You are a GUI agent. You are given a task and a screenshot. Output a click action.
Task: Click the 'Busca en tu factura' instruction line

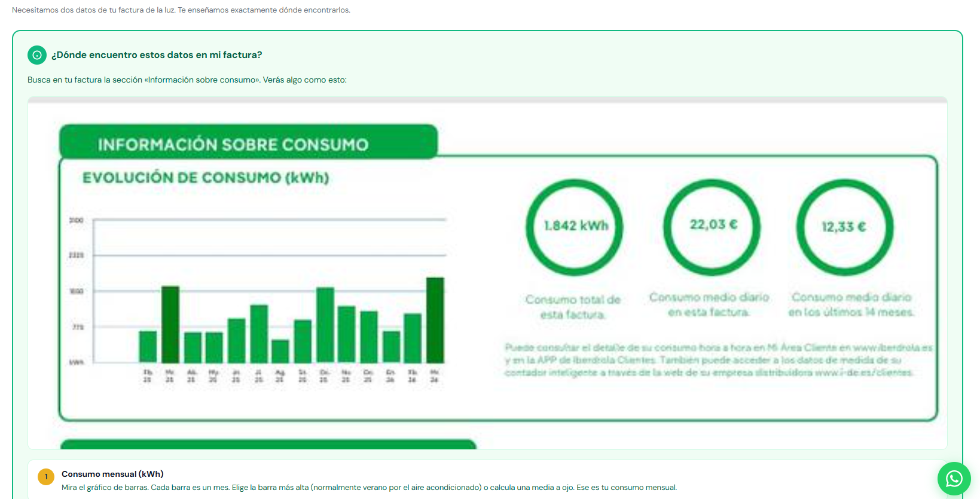click(187, 80)
